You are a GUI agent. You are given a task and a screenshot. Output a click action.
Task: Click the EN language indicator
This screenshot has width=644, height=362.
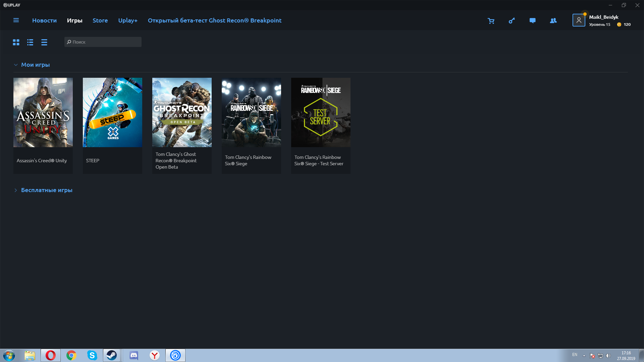pos(575,355)
